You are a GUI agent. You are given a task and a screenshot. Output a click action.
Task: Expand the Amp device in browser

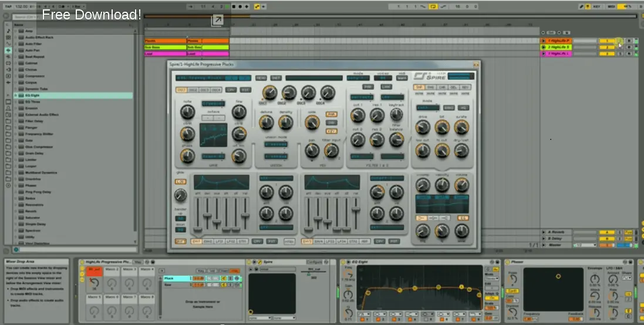(16, 31)
